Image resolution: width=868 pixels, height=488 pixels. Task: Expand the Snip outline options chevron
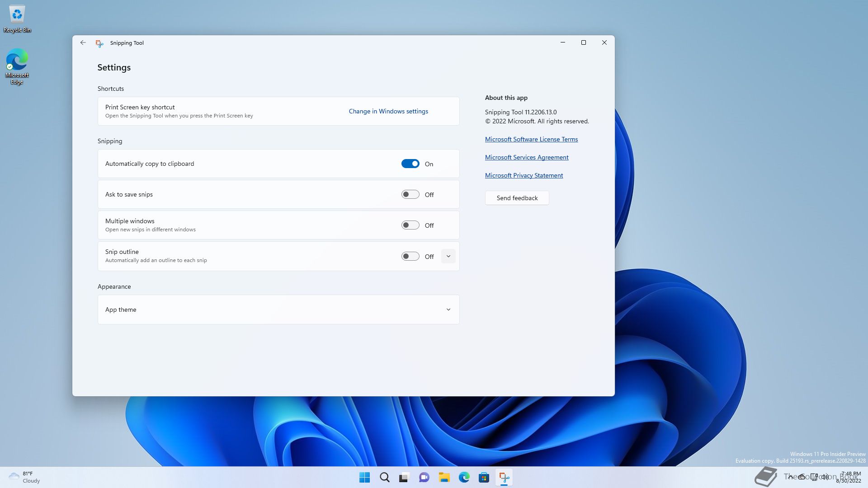click(448, 256)
